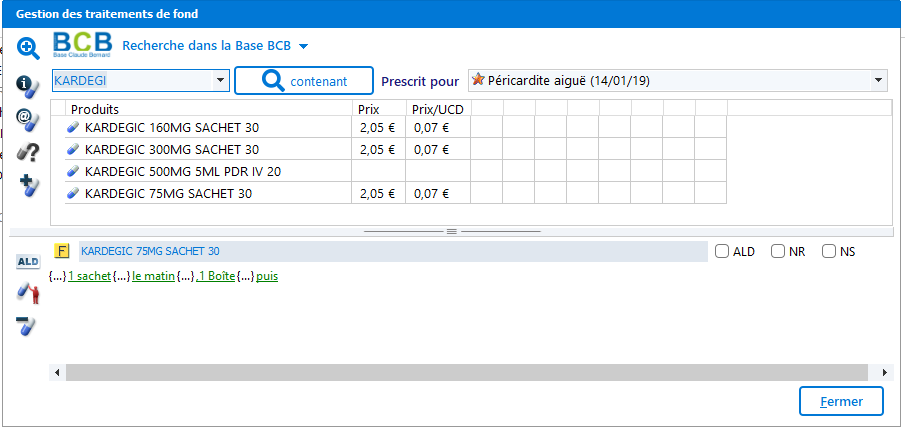Click the KARDEGI search text field
The image size is (905, 430).
[x=132, y=81]
